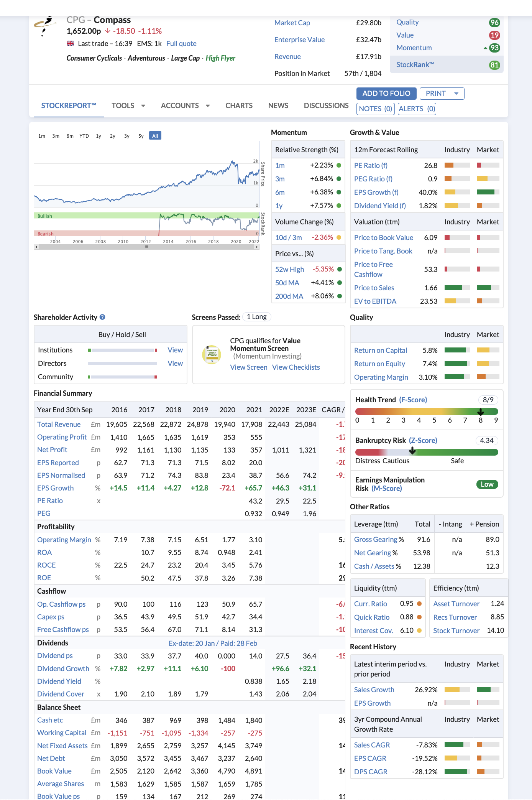Click the View Screen link

pos(249,367)
